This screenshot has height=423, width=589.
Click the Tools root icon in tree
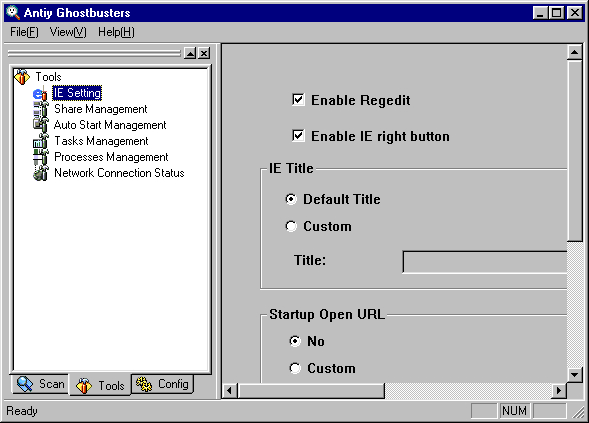(22, 77)
